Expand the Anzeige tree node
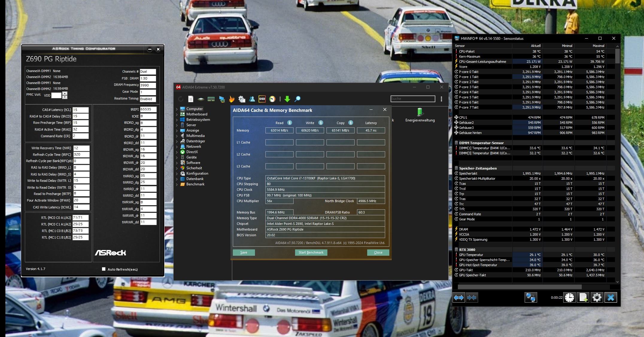Image resolution: width=644 pixels, height=337 pixels. point(177,131)
